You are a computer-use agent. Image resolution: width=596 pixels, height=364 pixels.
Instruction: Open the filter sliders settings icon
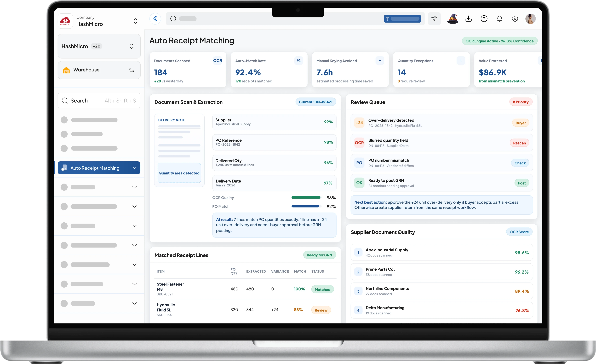click(434, 19)
